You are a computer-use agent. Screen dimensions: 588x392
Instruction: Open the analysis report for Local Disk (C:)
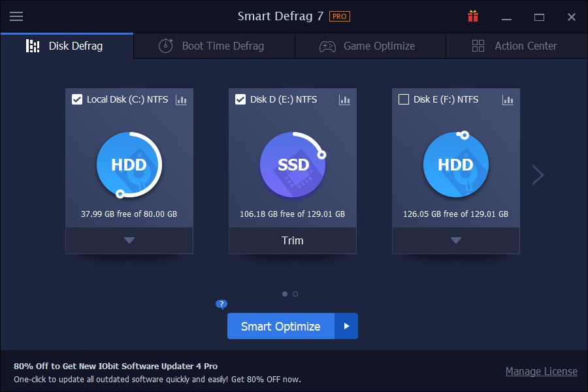pyautogui.click(x=181, y=101)
